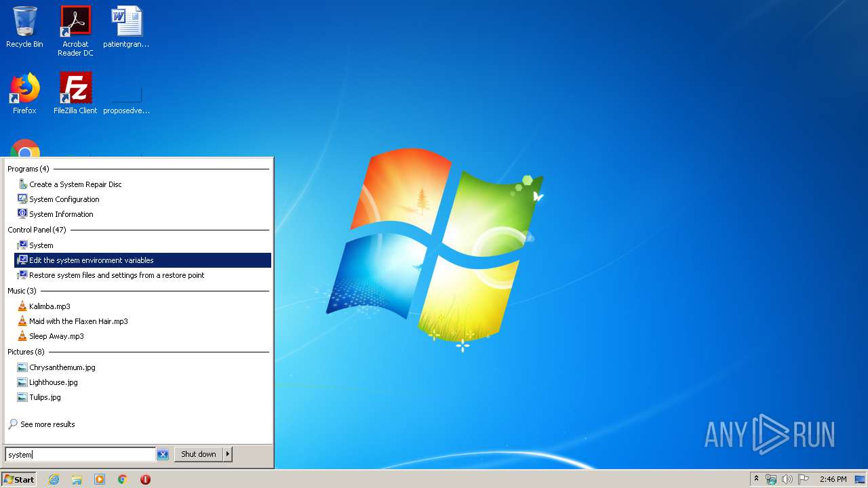The width and height of the screenshot is (868, 488).
Task: Open the patientgran Word document icon
Action: (x=126, y=27)
